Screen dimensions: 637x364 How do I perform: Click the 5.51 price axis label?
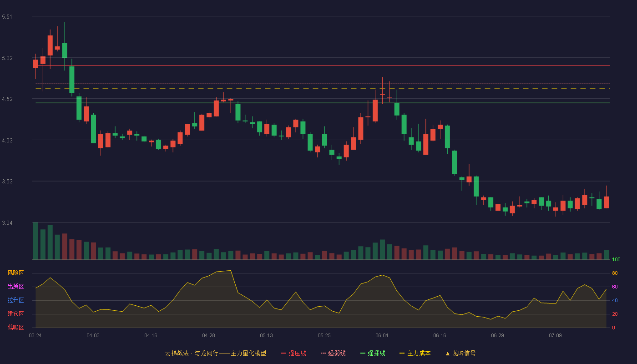coord(7,17)
